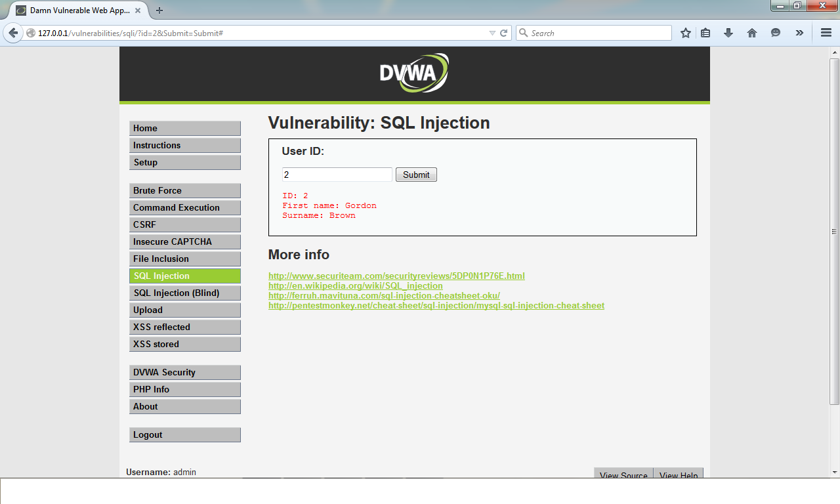This screenshot has height=504, width=840.
Task: Click the magnifier icon in the search bar
Action: pyautogui.click(x=522, y=32)
